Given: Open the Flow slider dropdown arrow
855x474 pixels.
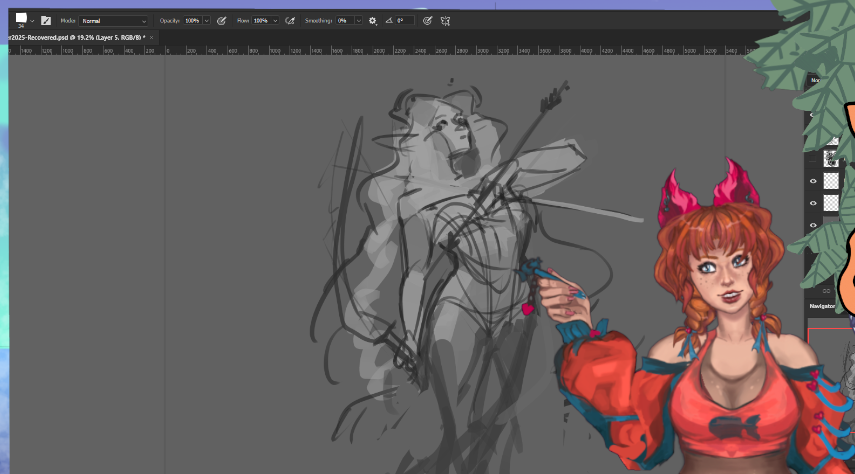Looking at the screenshot, I should [x=275, y=21].
